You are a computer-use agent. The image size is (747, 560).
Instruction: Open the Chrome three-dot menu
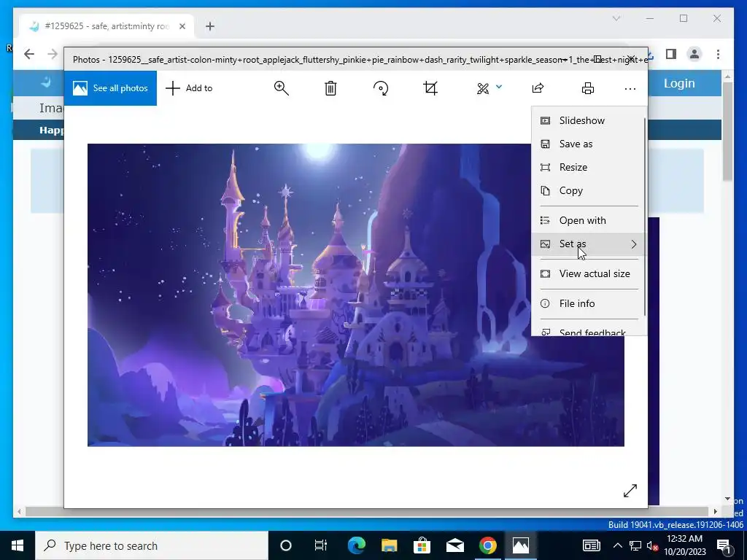coord(718,54)
